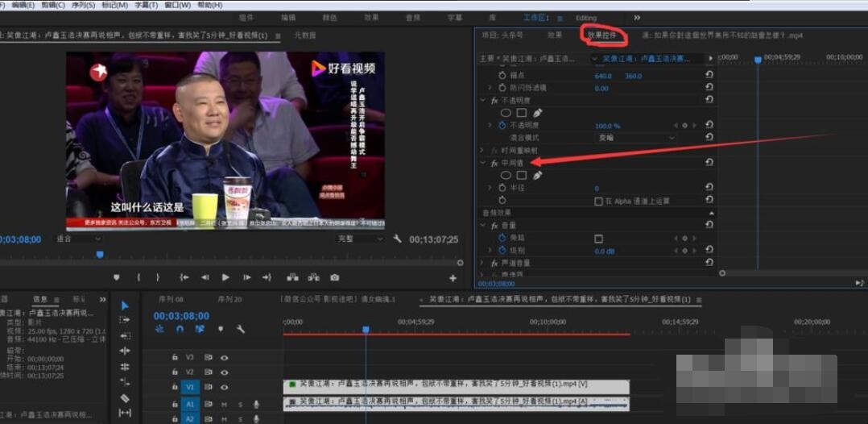Open the 完整 playback resolution dropdown
The width and height of the screenshot is (868, 424).
(360, 239)
